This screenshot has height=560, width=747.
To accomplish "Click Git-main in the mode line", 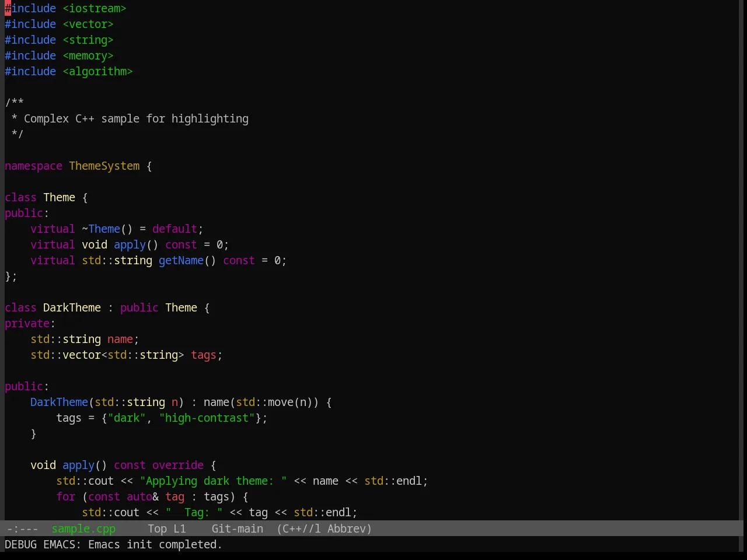I will [x=238, y=528].
